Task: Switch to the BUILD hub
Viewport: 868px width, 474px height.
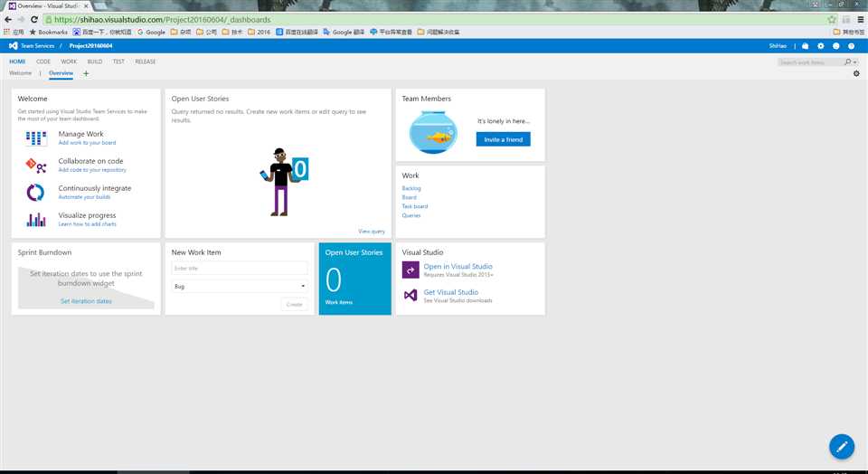Action: coord(95,62)
